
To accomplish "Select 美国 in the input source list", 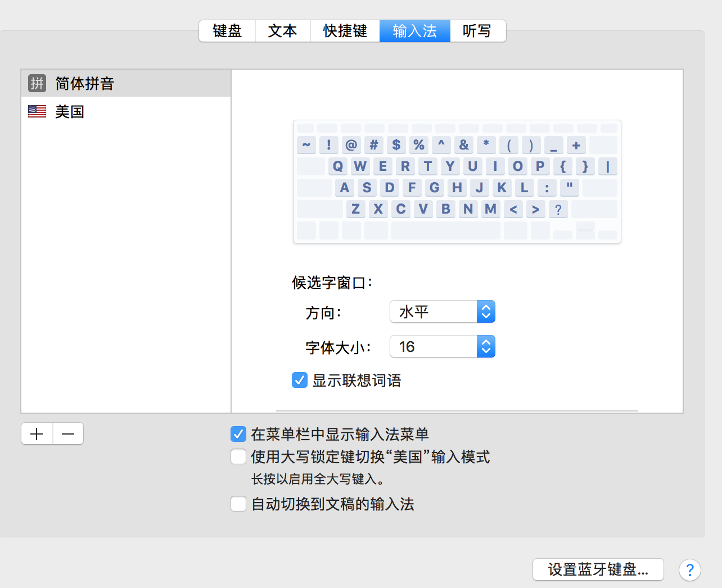I will (x=70, y=111).
